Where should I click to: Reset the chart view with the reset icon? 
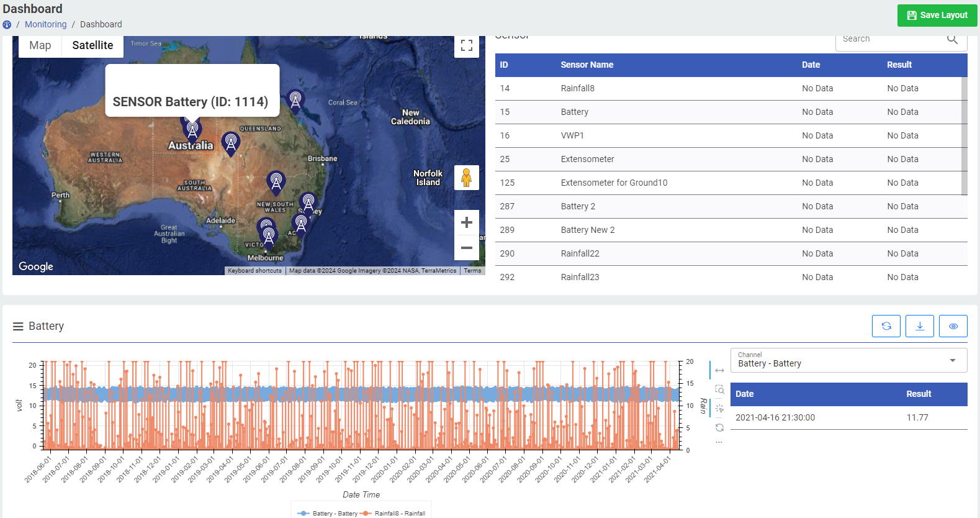point(719,427)
